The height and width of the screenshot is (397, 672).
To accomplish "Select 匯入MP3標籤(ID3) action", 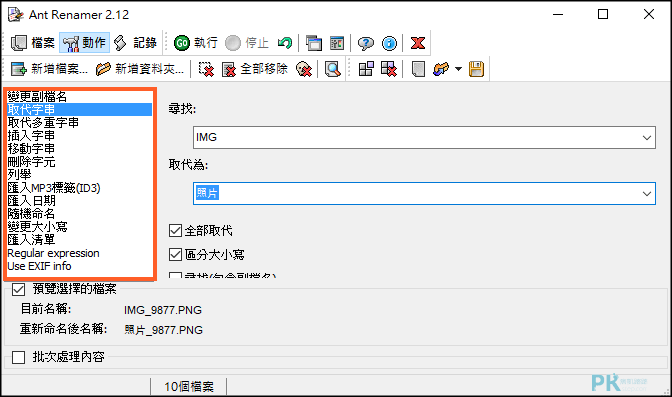I will pos(80,188).
